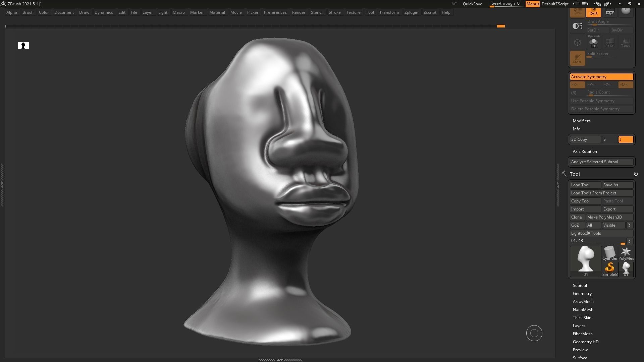Click the small 01 tool thumbnail
This screenshot has width=644, height=362.
(626, 269)
